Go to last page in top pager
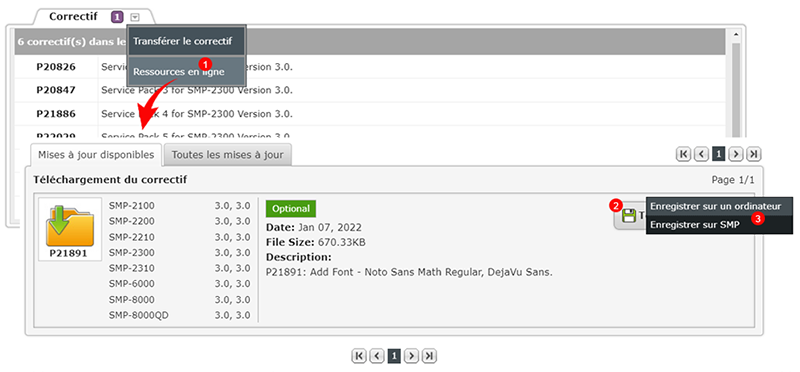Screen dimensions: 800x372 (754, 154)
